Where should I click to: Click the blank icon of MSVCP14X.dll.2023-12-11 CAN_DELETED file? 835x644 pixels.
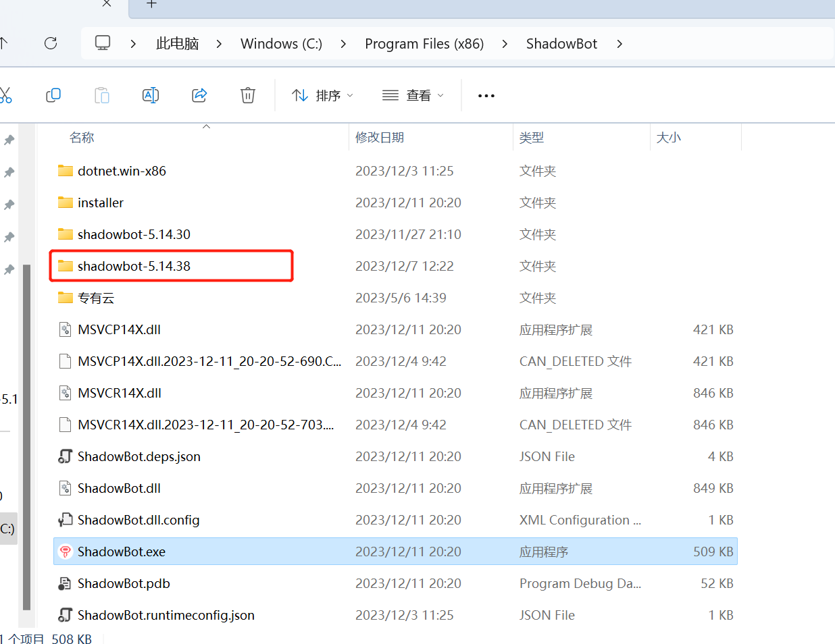tap(66, 361)
